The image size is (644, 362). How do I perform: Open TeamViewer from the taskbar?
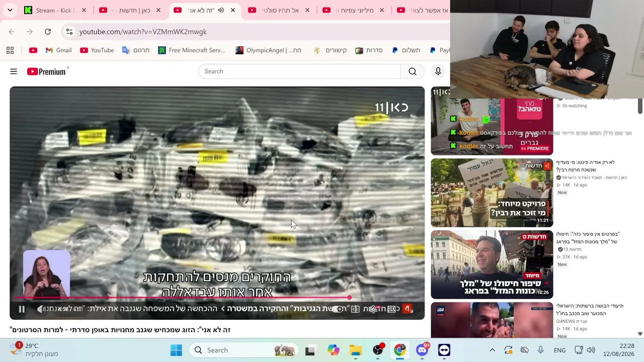(444, 350)
